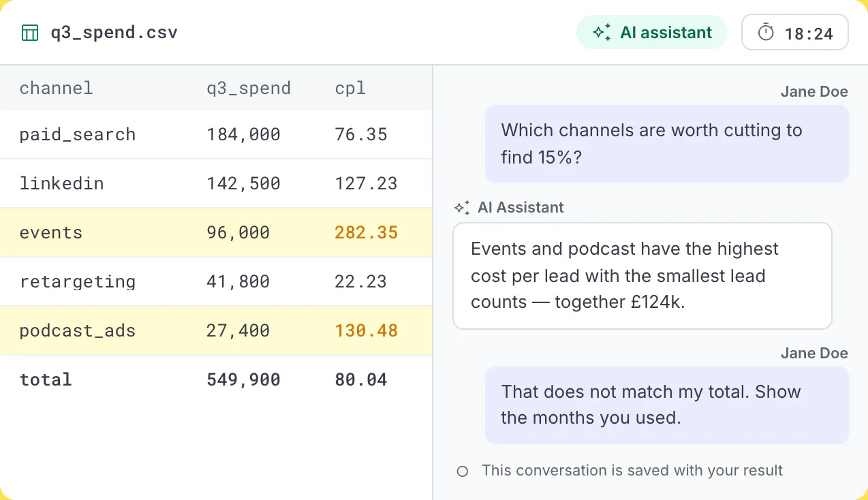Select the 76.35 cpl cell
This screenshot has width=868, height=500.
pos(361,135)
